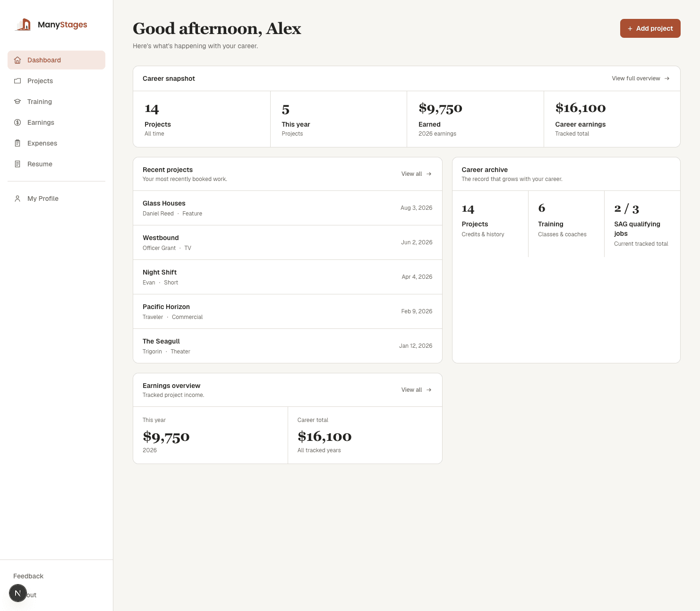
Task: Click the Expenses clipboard icon
Action: coord(17,143)
